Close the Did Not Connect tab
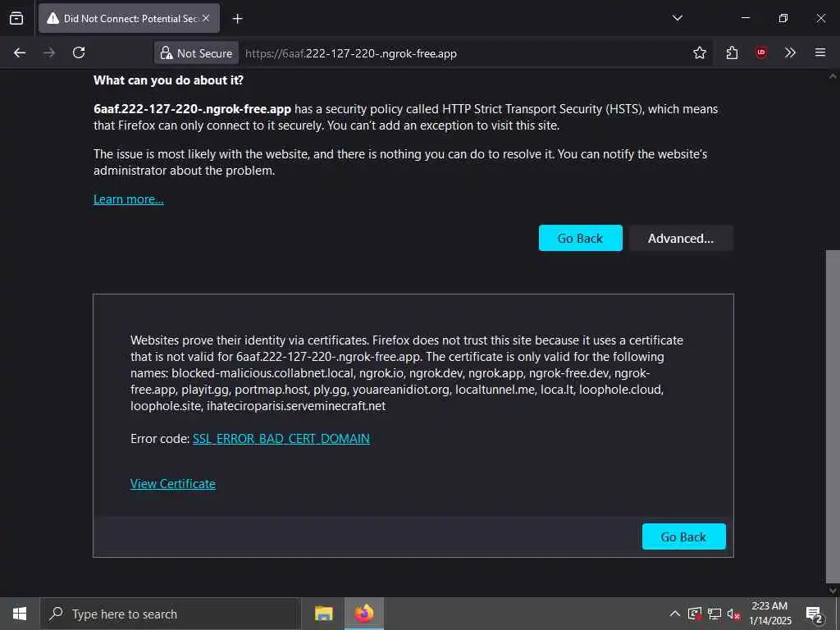 click(206, 18)
